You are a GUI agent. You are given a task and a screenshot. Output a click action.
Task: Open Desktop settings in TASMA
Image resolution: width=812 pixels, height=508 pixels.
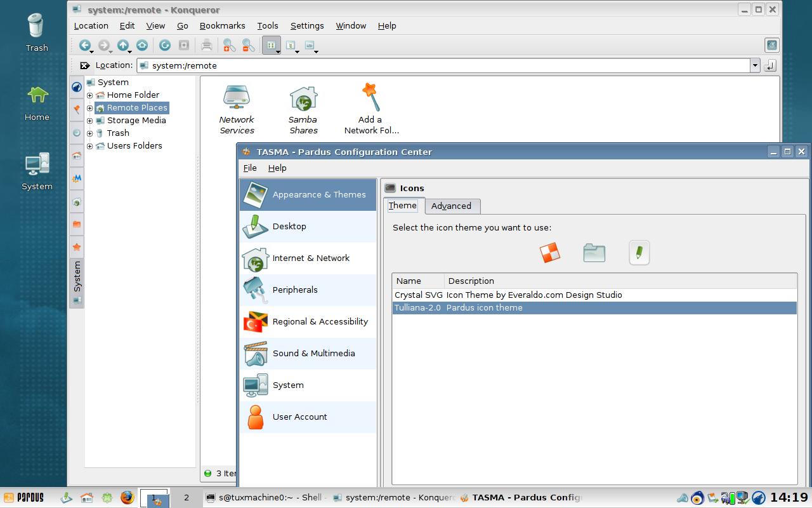[x=308, y=227]
